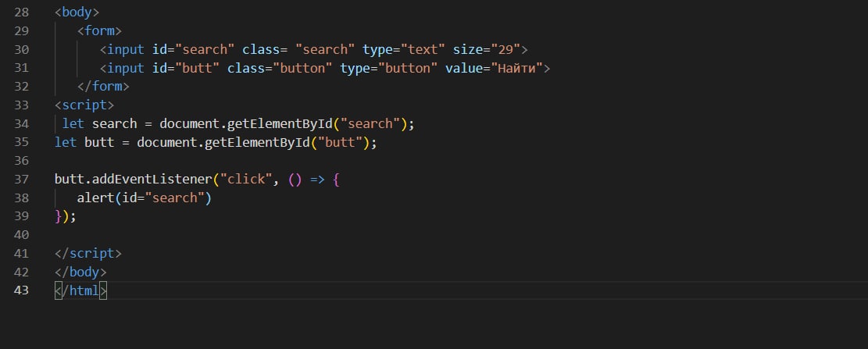The image size is (868, 349).
Task: Click the closing form tag
Action: [x=103, y=87]
